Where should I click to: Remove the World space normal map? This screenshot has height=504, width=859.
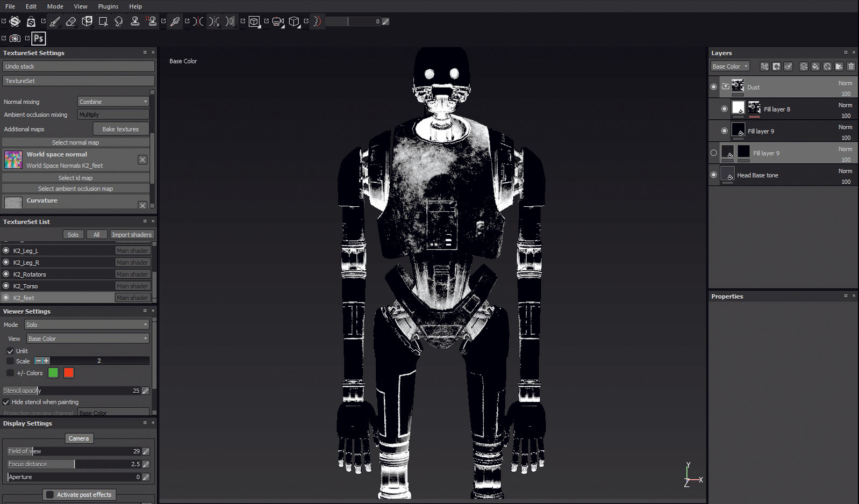point(142,160)
